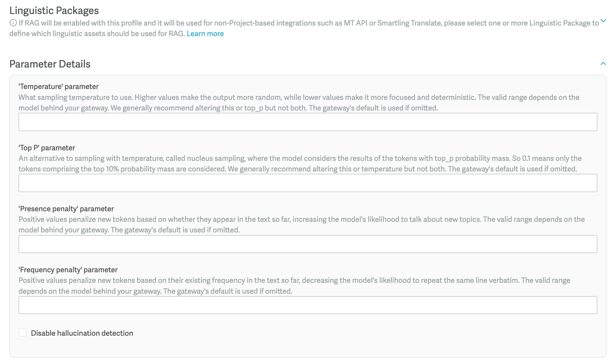Click the Linguistic Packages heading
The width and height of the screenshot is (615, 364).
point(54,11)
